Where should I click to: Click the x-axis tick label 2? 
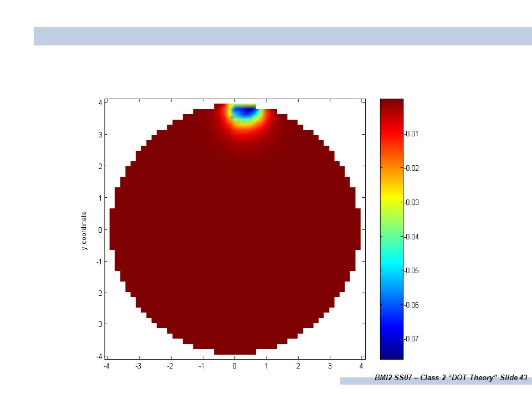[298, 366]
